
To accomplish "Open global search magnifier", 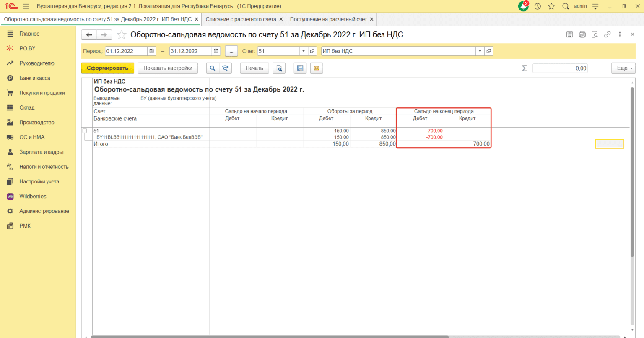I will point(566,6).
